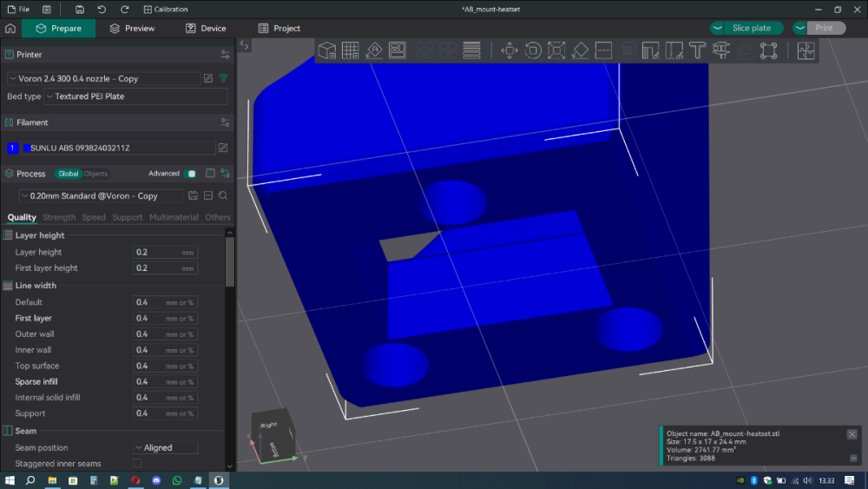This screenshot has width=868, height=489.
Task: Switch Process scope to Objects
Action: [95, 174]
